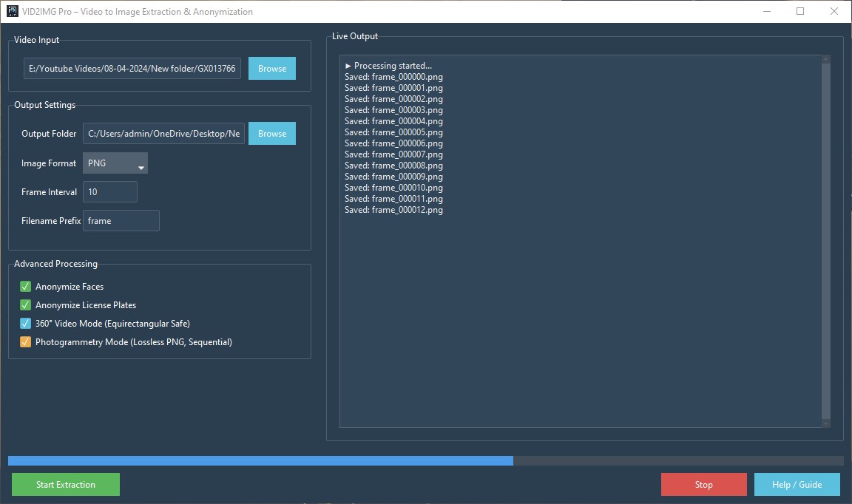Click the video input path field
The image size is (852, 504).
pos(132,68)
